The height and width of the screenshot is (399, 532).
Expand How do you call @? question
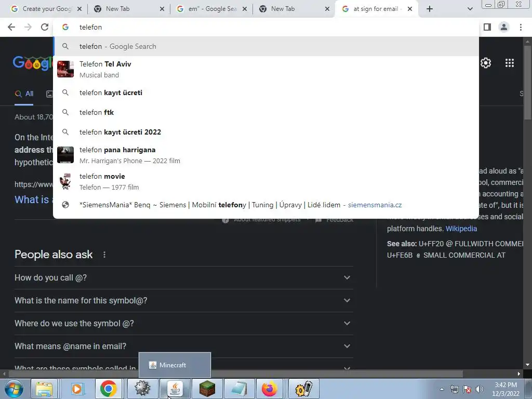[x=183, y=277]
